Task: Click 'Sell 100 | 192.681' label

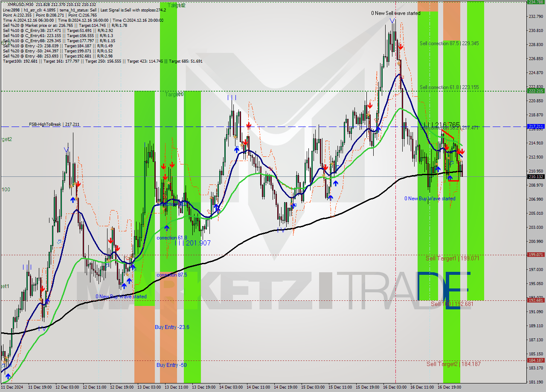Action: [x=452, y=304]
